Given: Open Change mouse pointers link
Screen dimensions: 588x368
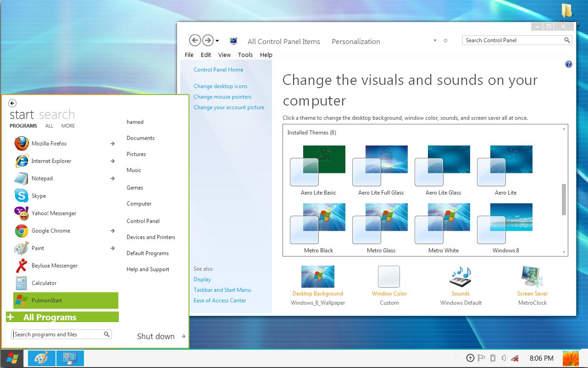Looking at the screenshot, I should 222,97.
